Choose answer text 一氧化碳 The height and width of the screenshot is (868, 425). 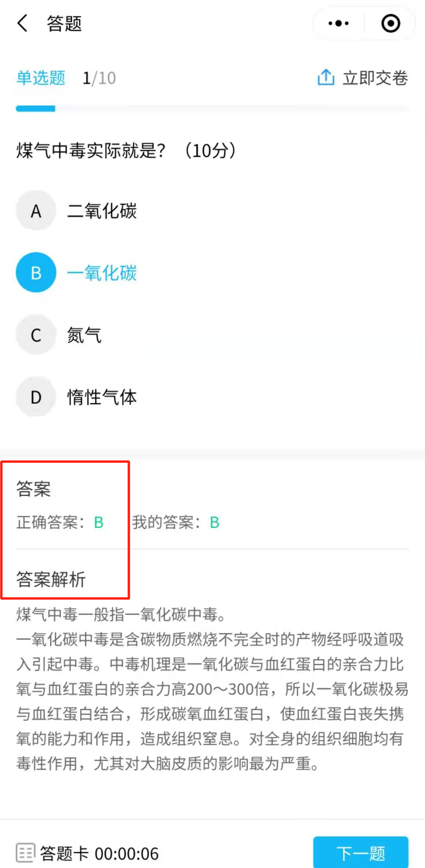[102, 273]
